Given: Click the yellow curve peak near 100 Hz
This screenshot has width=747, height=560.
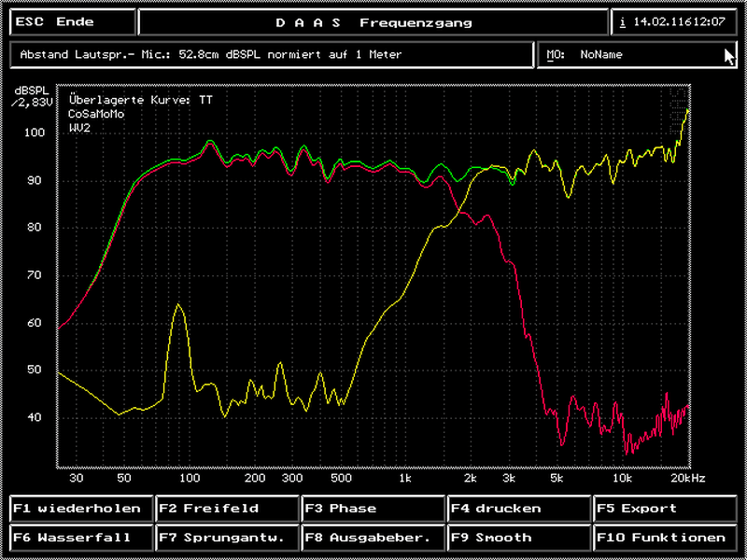Looking at the screenshot, I should [x=179, y=306].
